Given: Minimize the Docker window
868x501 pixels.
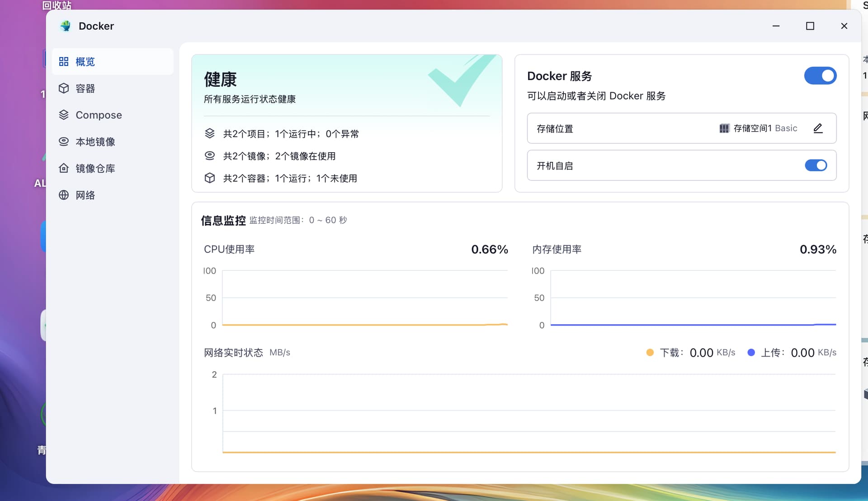Looking at the screenshot, I should point(776,26).
